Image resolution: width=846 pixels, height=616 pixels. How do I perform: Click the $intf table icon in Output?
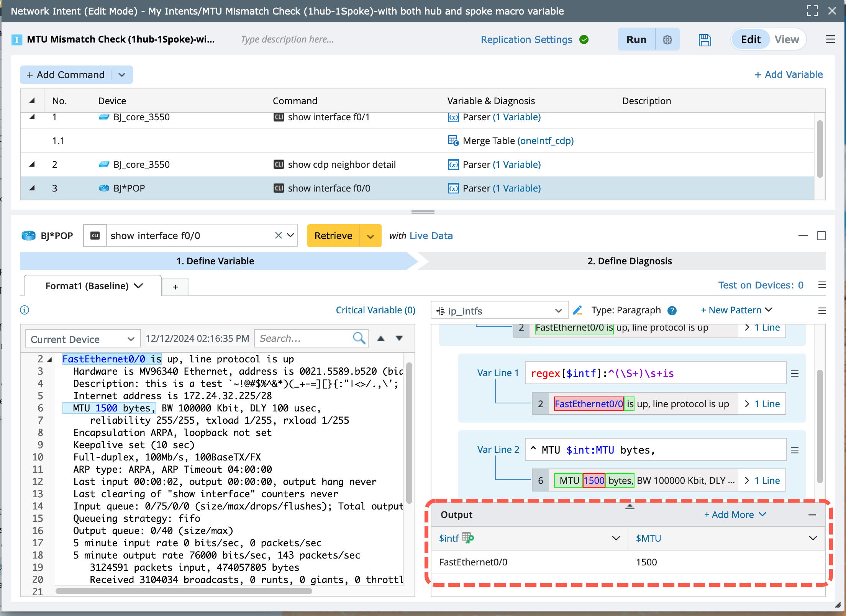point(468,538)
